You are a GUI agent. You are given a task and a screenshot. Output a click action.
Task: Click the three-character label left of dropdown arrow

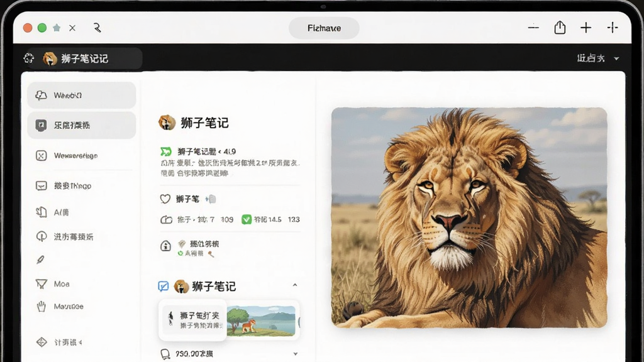(x=591, y=58)
